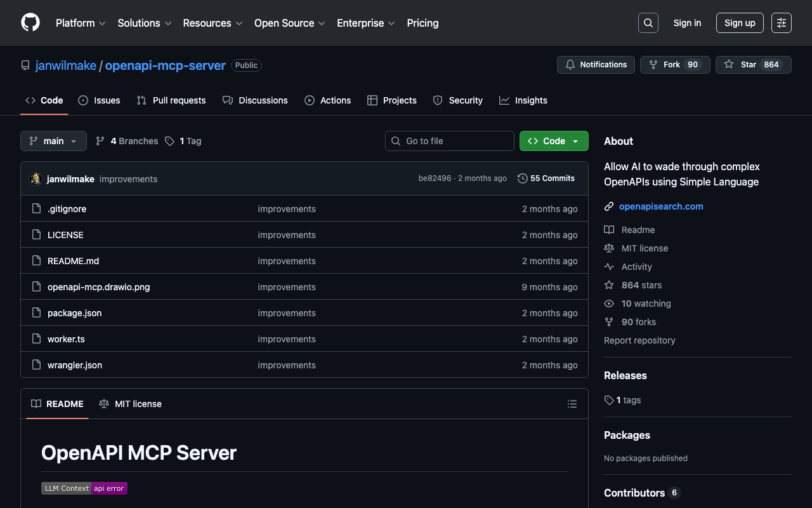Click the tag icon under Releases
812x508 pixels.
point(609,400)
